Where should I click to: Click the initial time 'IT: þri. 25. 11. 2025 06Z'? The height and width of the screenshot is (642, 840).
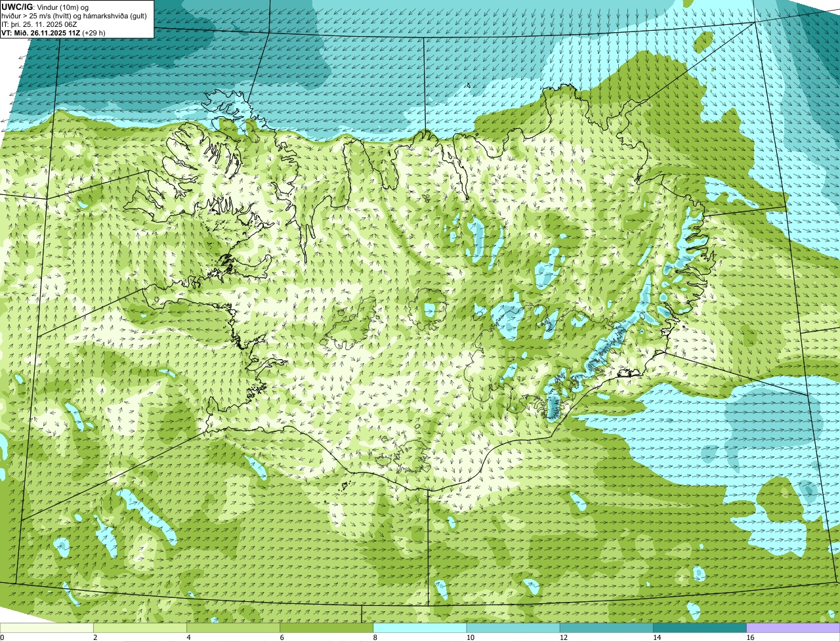click(41, 24)
